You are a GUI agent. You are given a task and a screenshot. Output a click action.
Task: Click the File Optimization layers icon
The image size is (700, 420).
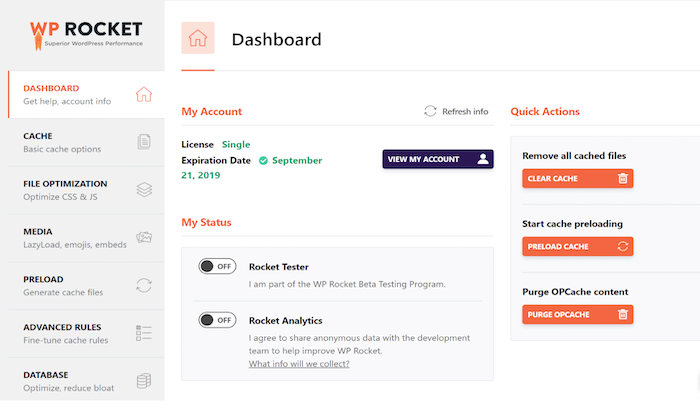[144, 189]
